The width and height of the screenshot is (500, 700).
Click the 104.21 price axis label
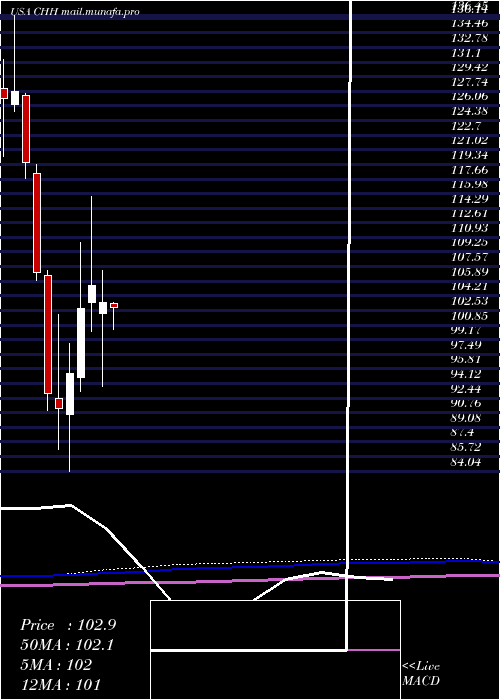pos(470,286)
